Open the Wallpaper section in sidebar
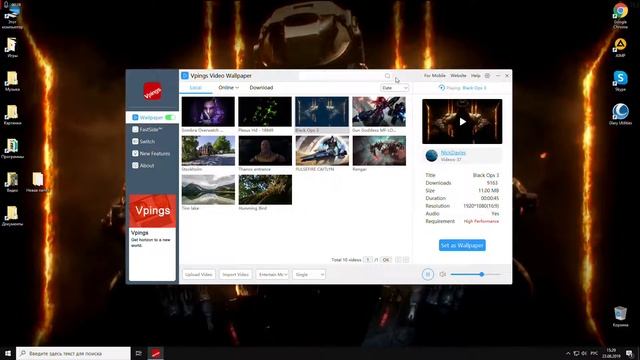Viewport: 640px width, 360px height. (x=152, y=118)
